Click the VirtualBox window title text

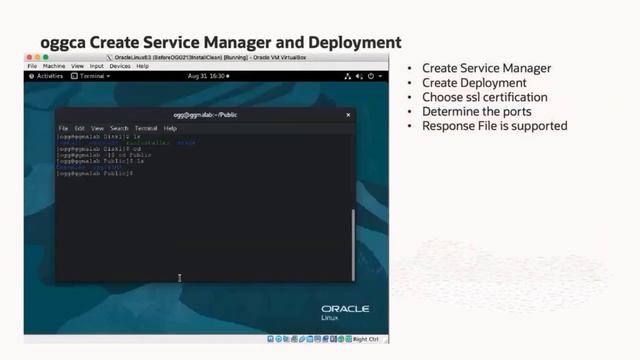click(210, 58)
